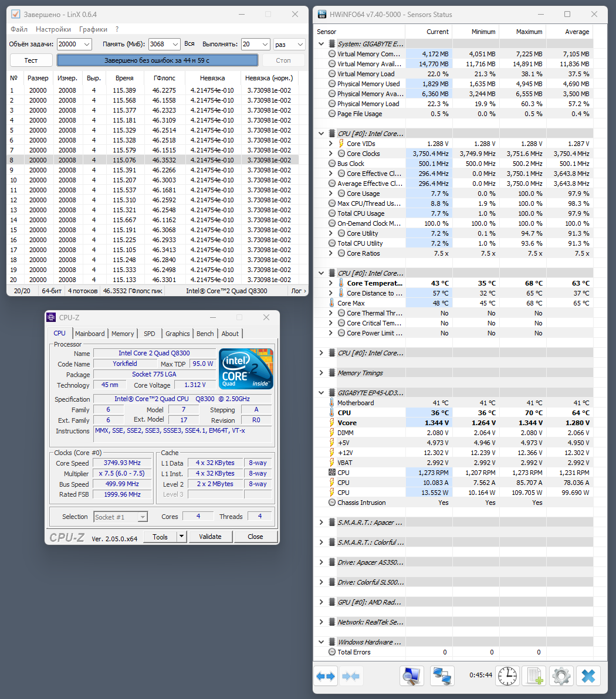Click the LinX Тест button
The height and width of the screenshot is (699, 616).
[31, 60]
